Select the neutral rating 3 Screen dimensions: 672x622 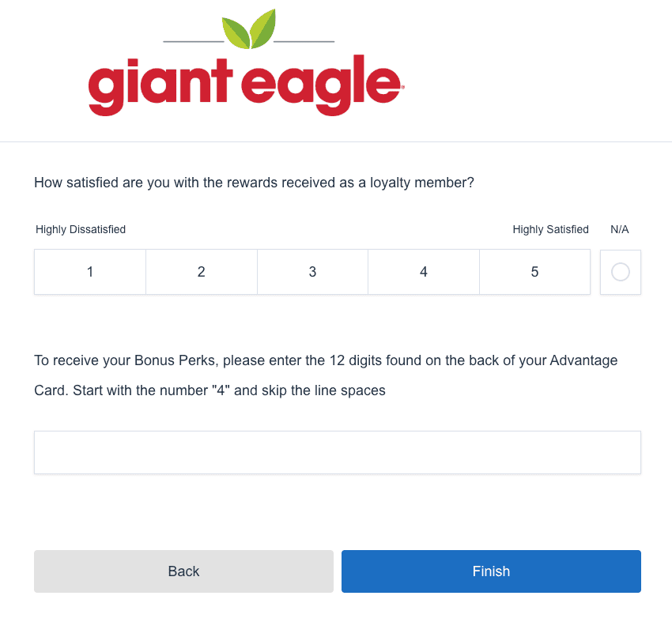coord(312,272)
